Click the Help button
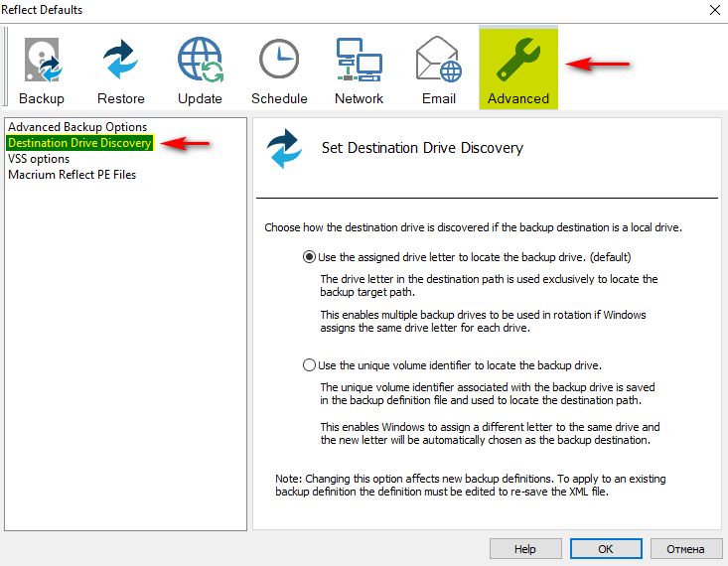This screenshot has height=566, width=728. pyautogui.click(x=525, y=549)
